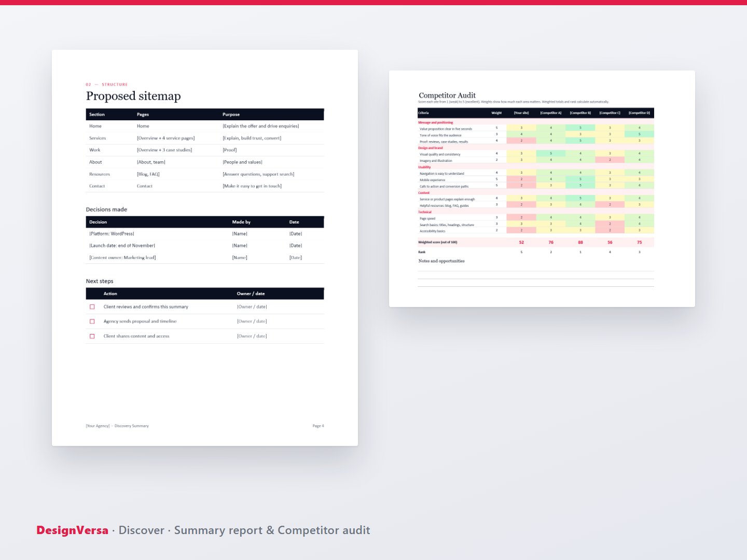This screenshot has width=747, height=560.
Task: Select '[Content owner: Marketing lead]' decision
Action: pos(122,258)
